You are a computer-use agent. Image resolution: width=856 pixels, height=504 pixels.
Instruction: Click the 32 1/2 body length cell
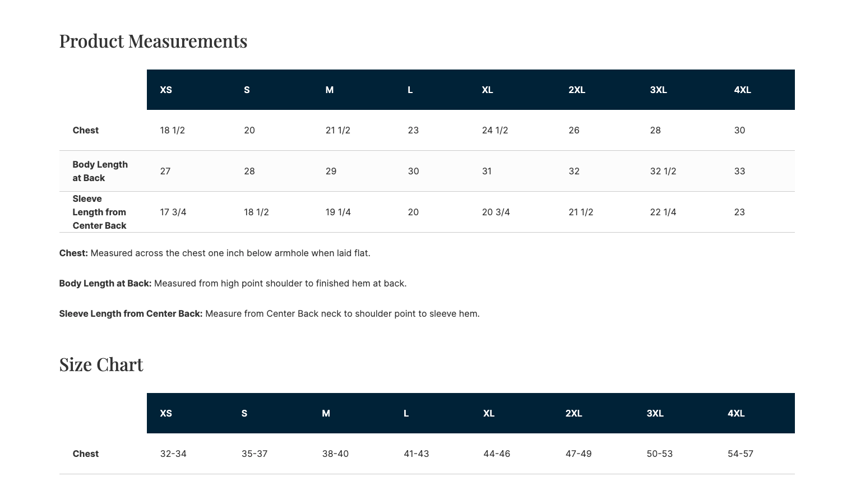[663, 171]
